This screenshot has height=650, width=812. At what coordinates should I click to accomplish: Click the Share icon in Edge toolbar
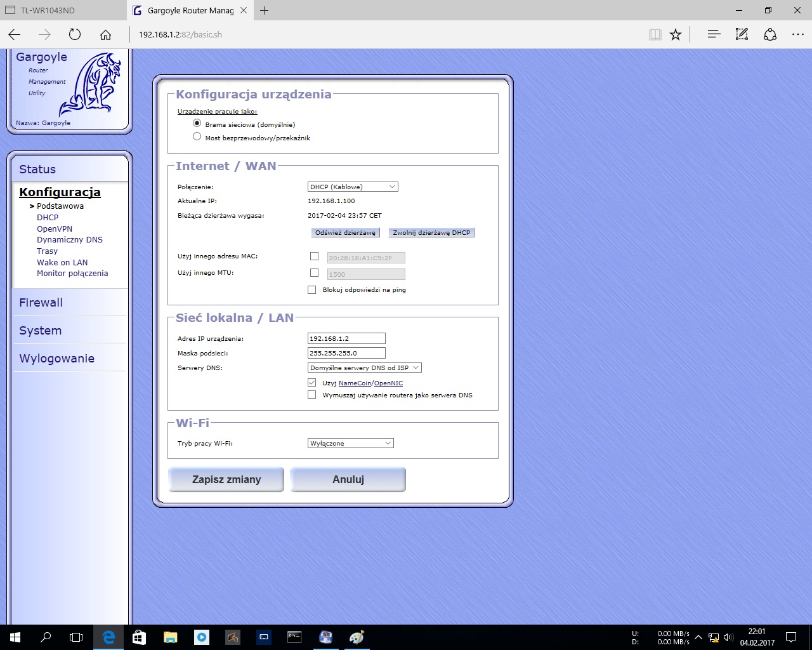pyautogui.click(x=770, y=34)
